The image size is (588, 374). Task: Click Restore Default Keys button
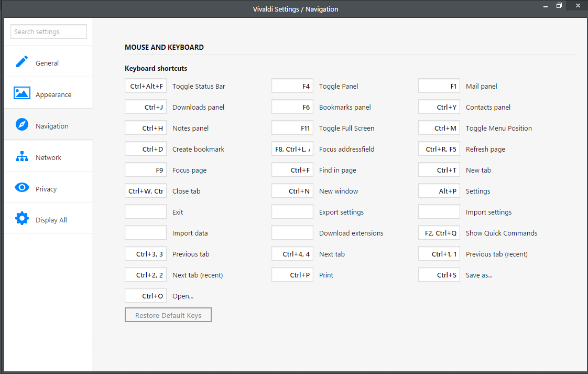tap(168, 315)
